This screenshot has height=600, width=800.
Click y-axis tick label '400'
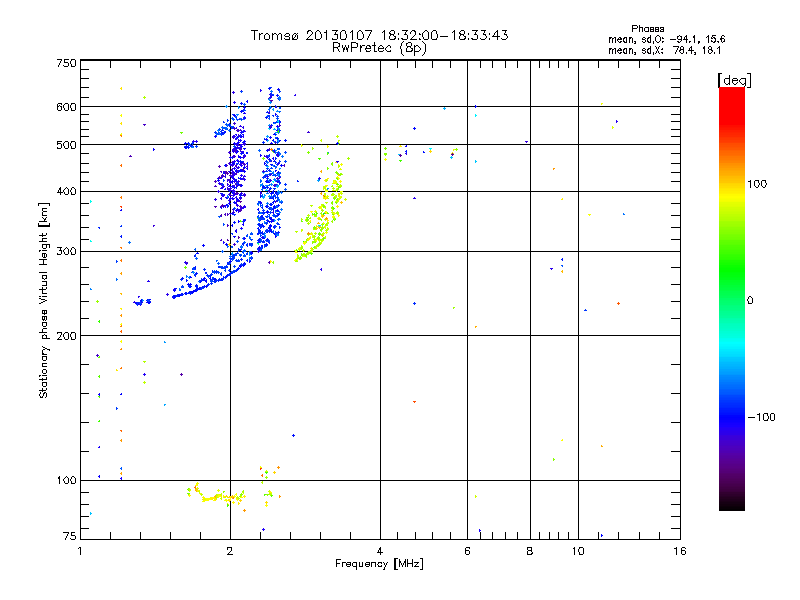[x=66, y=191]
